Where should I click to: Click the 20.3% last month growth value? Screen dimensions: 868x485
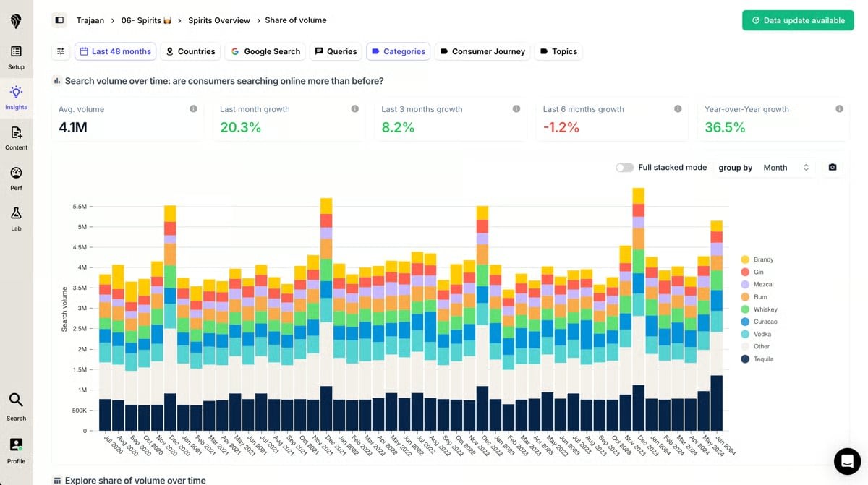click(x=240, y=127)
